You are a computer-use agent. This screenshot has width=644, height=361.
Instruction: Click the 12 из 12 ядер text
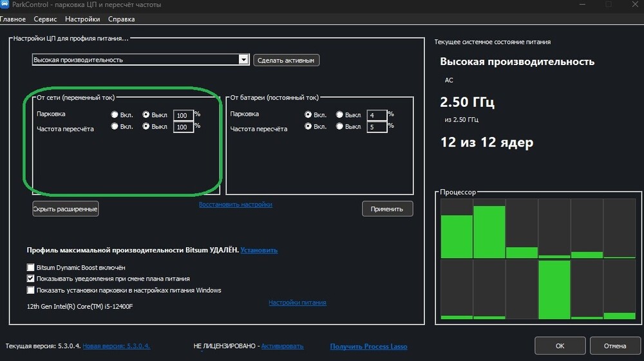click(487, 142)
